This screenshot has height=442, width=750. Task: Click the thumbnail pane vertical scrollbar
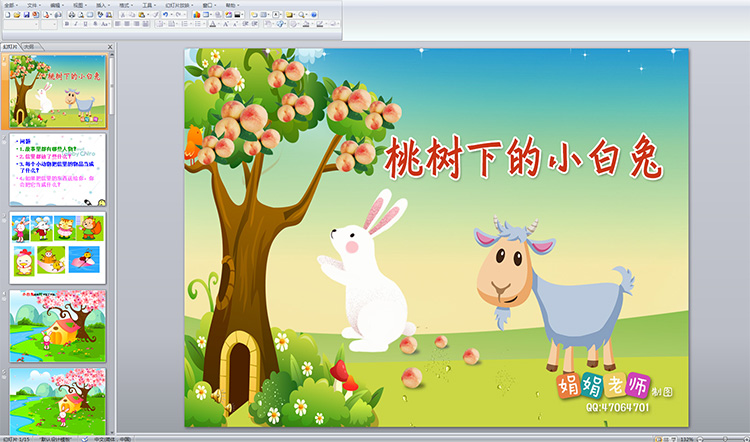[x=111, y=242]
